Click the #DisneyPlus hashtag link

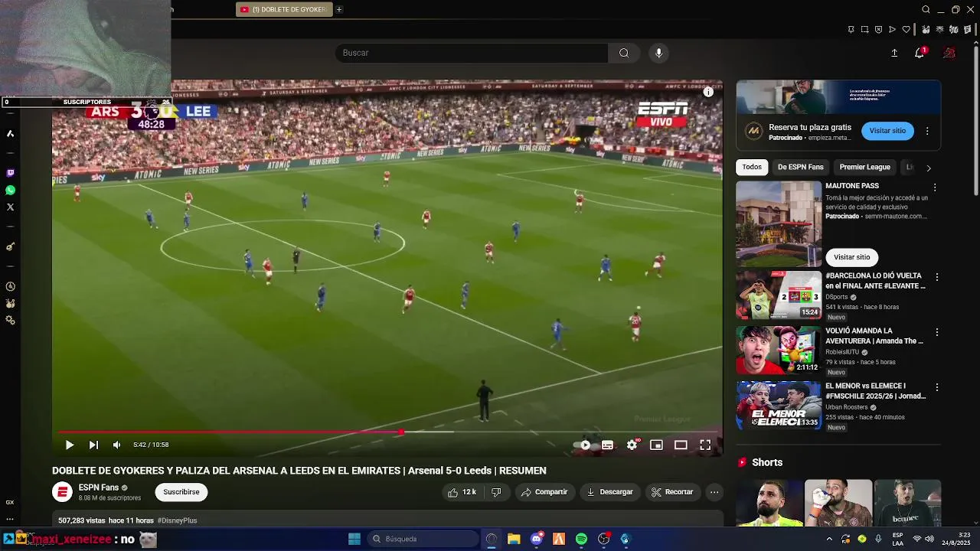pos(177,520)
